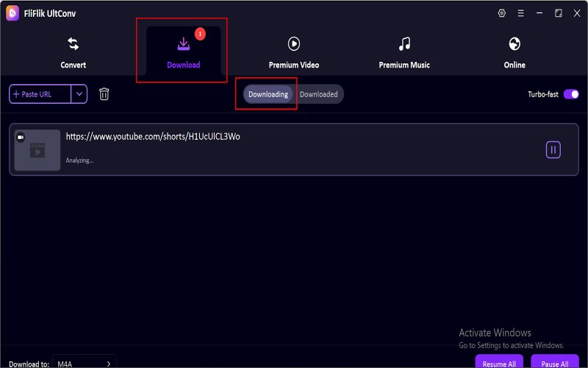Pause the YouTube shorts download item
This screenshot has width=588, height=368.
[x=553, y=150]
